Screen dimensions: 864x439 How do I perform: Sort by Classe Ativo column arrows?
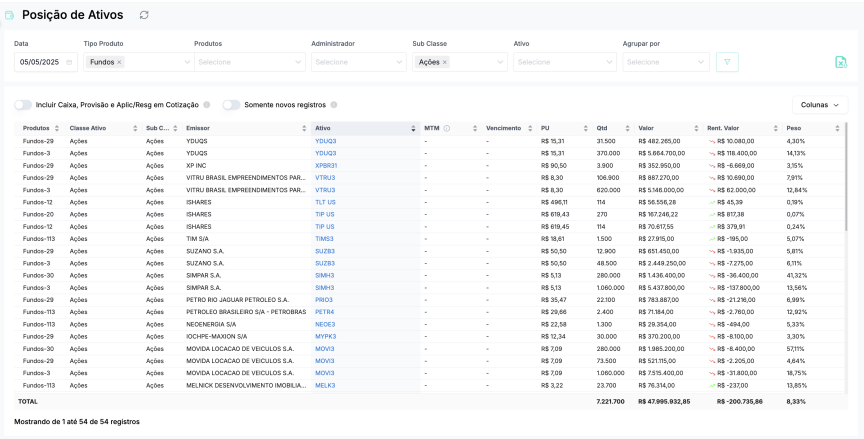click(x=135, y=128)
